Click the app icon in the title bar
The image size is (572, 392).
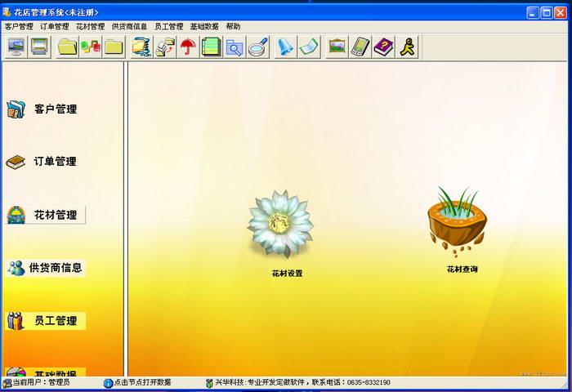pos(7,12)
